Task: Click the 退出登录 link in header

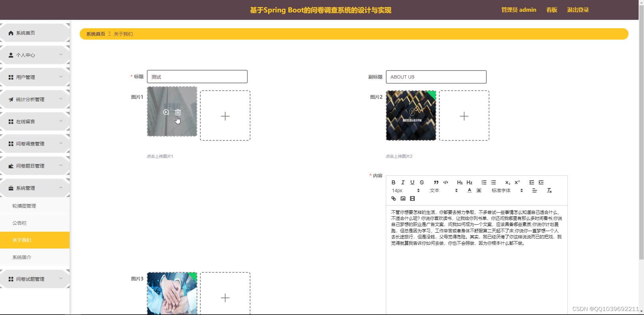Action: click(577, 10)
